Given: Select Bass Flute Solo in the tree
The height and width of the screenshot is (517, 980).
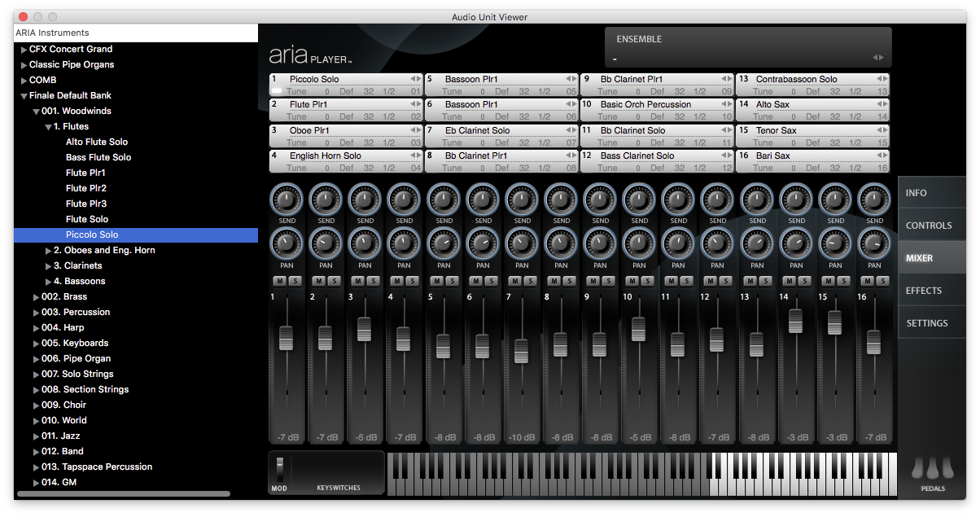Looking at the screenshot, I should [x=98, y=157].
